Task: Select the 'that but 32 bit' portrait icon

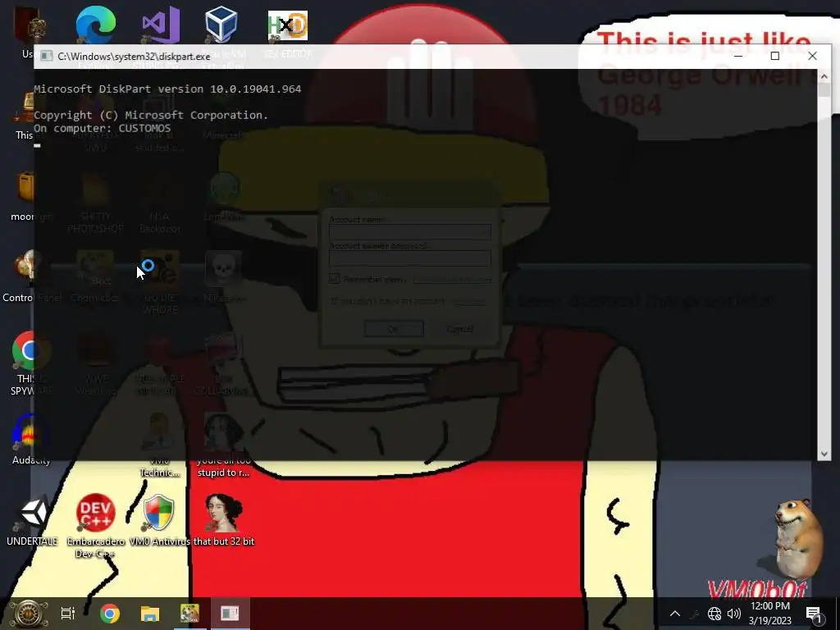Action: (223, 513)
